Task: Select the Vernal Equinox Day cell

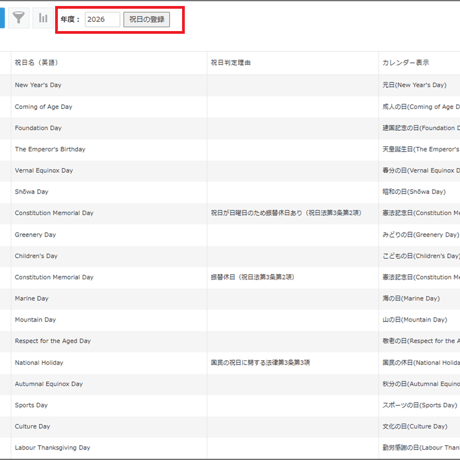Action: [x=109, y=171]
